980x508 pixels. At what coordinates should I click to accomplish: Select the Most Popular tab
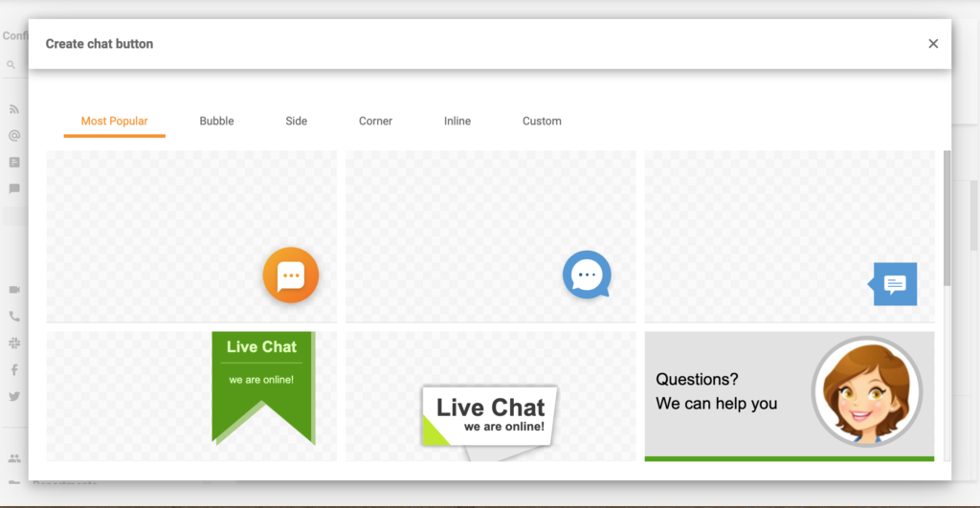(x=115, y=121)
